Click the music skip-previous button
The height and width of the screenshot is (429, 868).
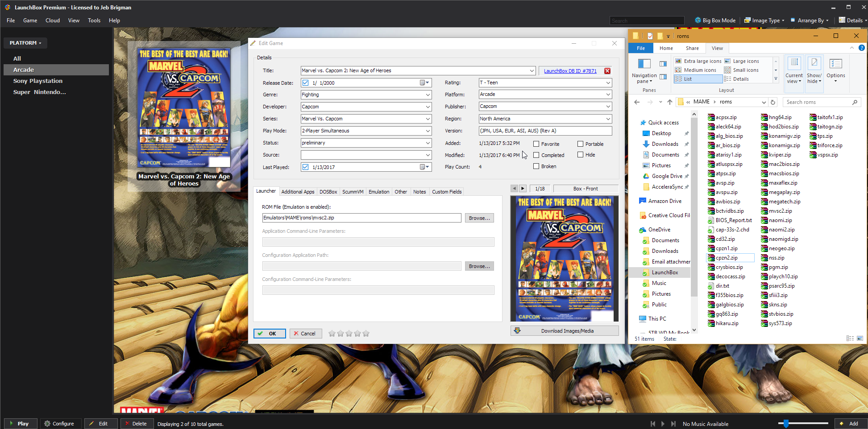[653, 424]
